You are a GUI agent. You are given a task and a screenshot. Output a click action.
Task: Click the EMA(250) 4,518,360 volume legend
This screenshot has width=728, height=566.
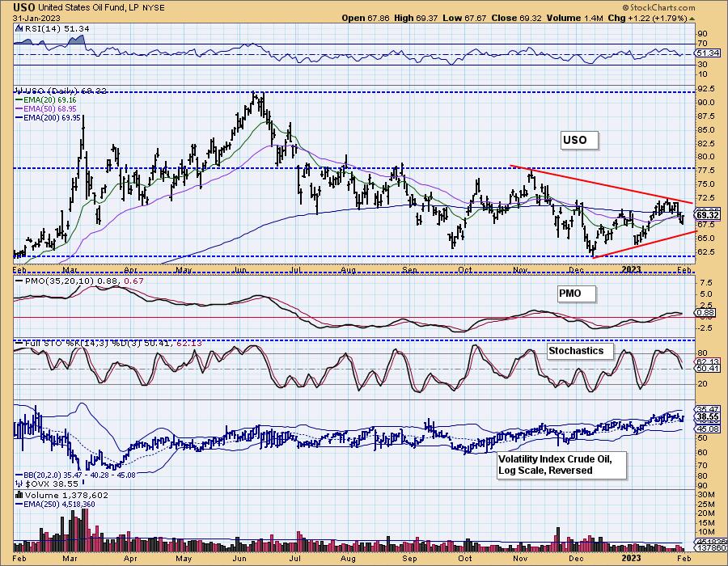(55, 505)
